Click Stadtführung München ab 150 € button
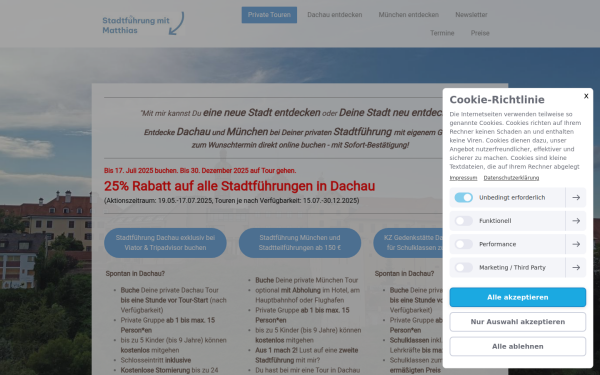This screenshot has width=600, height=375. coord(300,243)
